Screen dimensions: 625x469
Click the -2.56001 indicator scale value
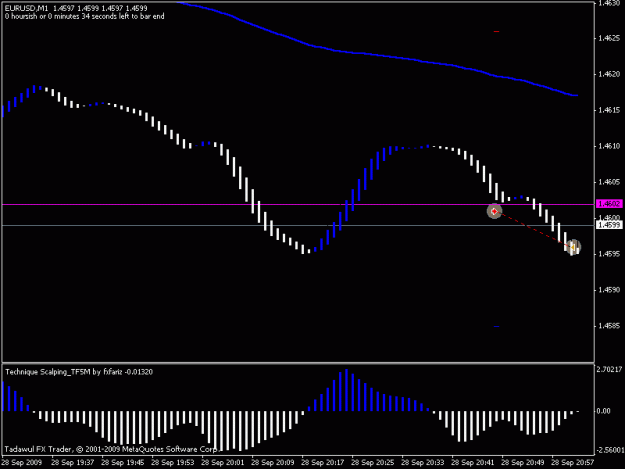609,450
